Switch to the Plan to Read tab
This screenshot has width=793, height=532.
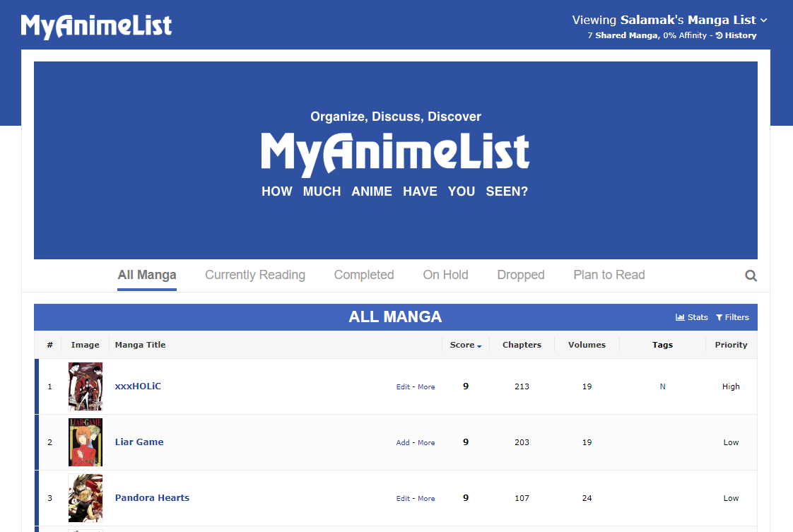click(609, 275)
